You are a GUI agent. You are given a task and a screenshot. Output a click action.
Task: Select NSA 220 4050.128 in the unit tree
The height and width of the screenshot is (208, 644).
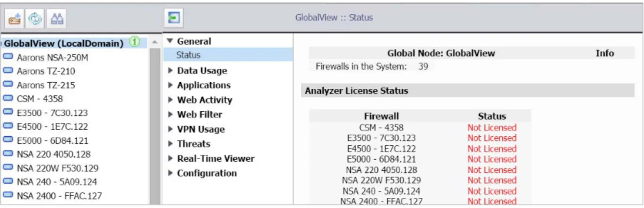[x=53, y=154]
